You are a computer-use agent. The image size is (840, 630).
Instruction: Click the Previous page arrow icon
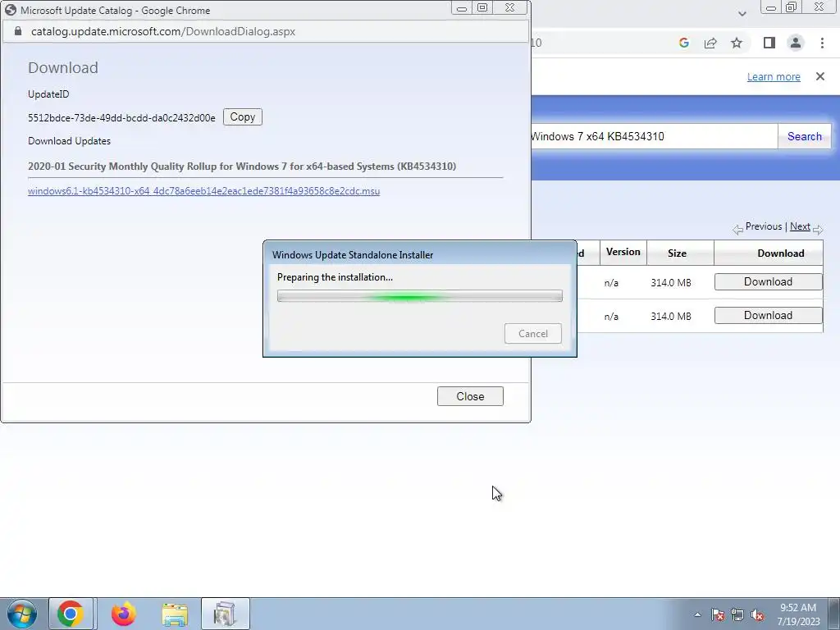737,230
